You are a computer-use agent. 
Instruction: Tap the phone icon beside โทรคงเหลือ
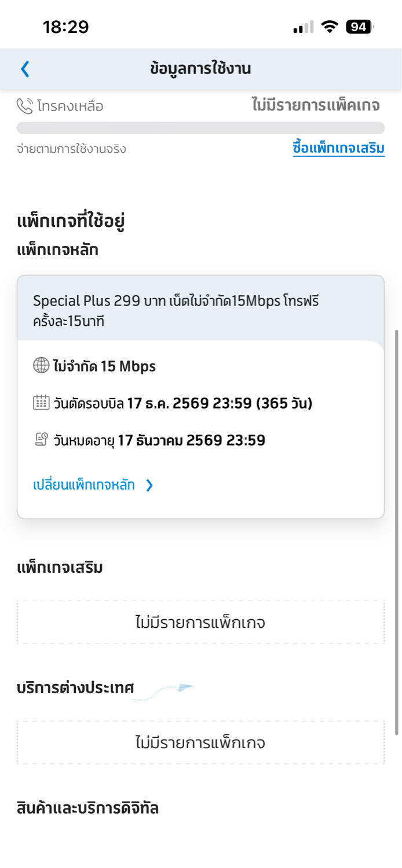pos(25,106)
